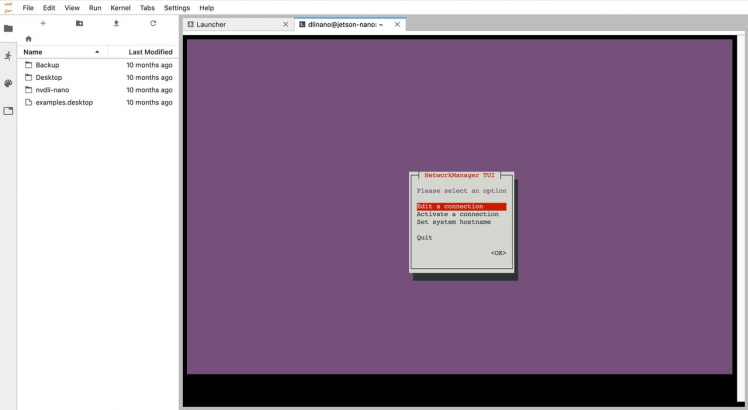Go to the home directory icon
Screen dimensions: 748x410
29,39
